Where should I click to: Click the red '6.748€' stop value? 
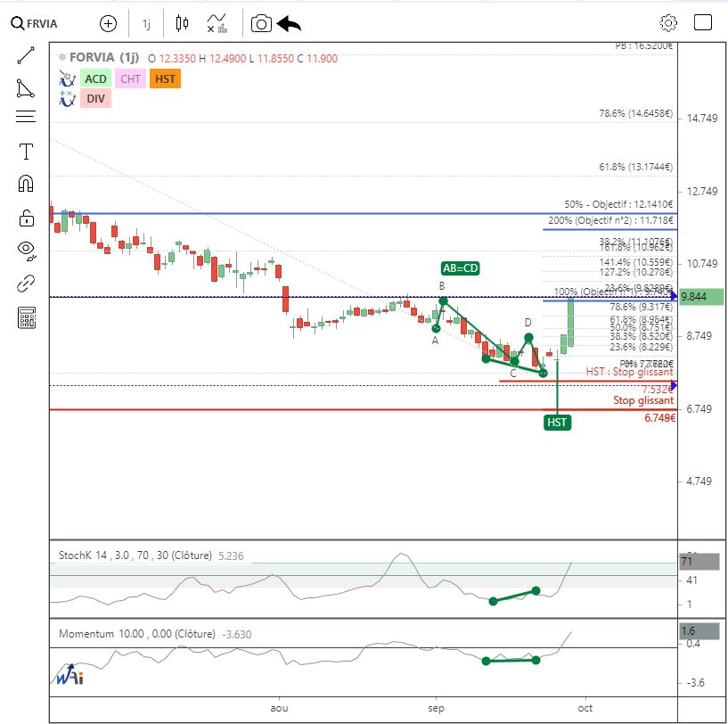click(x=659, y=418)
